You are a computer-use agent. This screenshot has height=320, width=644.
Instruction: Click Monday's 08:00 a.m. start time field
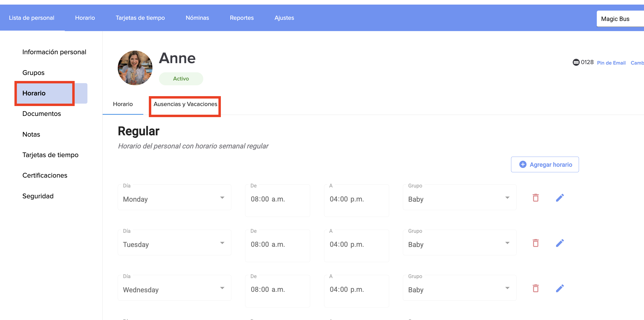point(277,199)
